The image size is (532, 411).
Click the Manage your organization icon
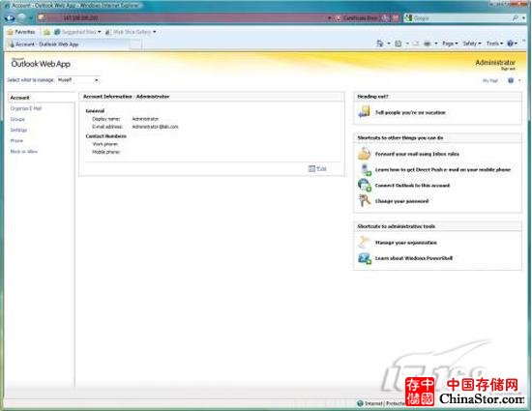364,242
